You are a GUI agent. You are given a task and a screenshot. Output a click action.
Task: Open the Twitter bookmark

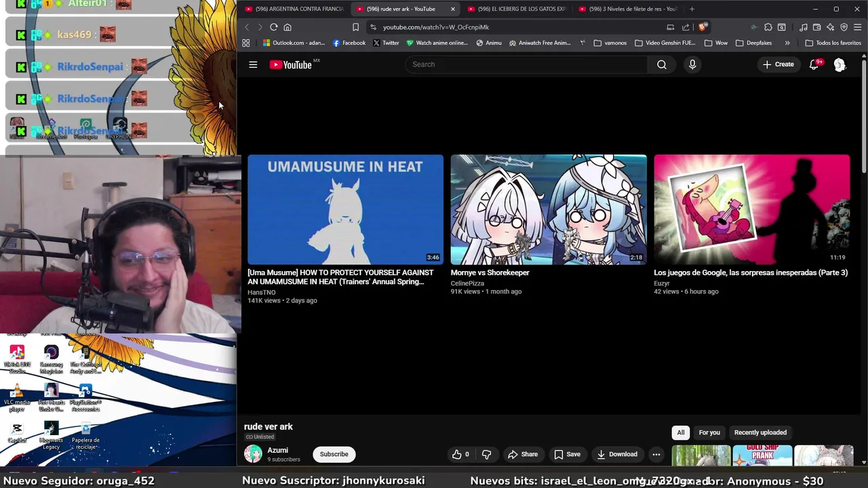(386, 43)
